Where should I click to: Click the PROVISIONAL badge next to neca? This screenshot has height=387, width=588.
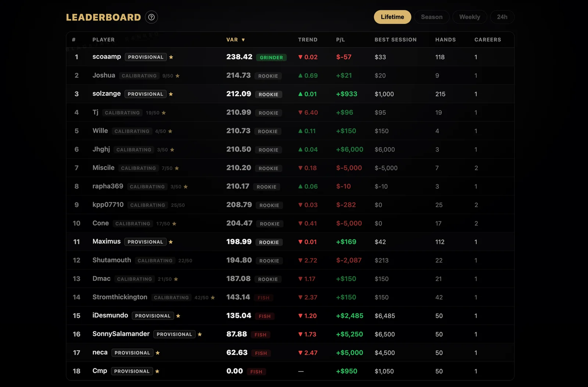tap(132, 352)
